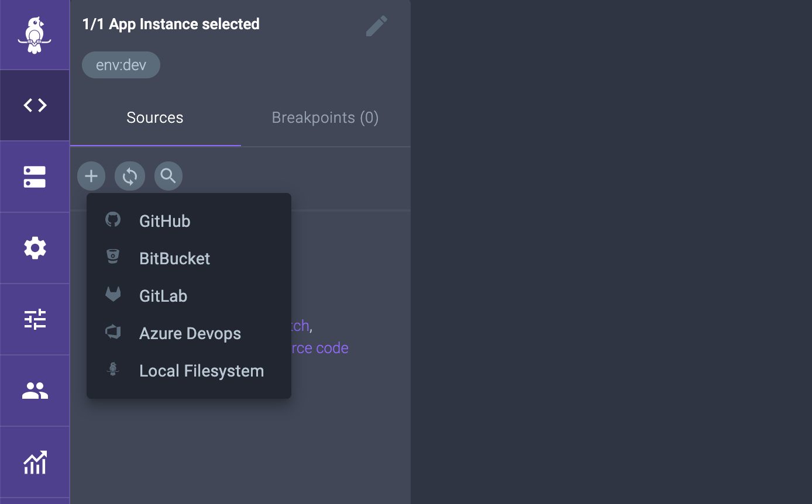The height and width of the screenshot is (504, 812).
Task: Open the analytics chart sidebar icon
Action: 35,462
